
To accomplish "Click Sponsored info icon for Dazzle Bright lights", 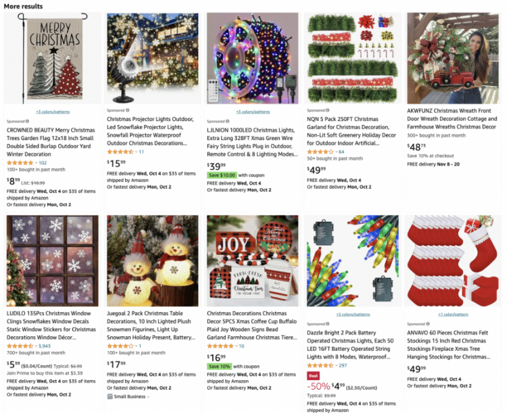I will click(x=328, y=324).
